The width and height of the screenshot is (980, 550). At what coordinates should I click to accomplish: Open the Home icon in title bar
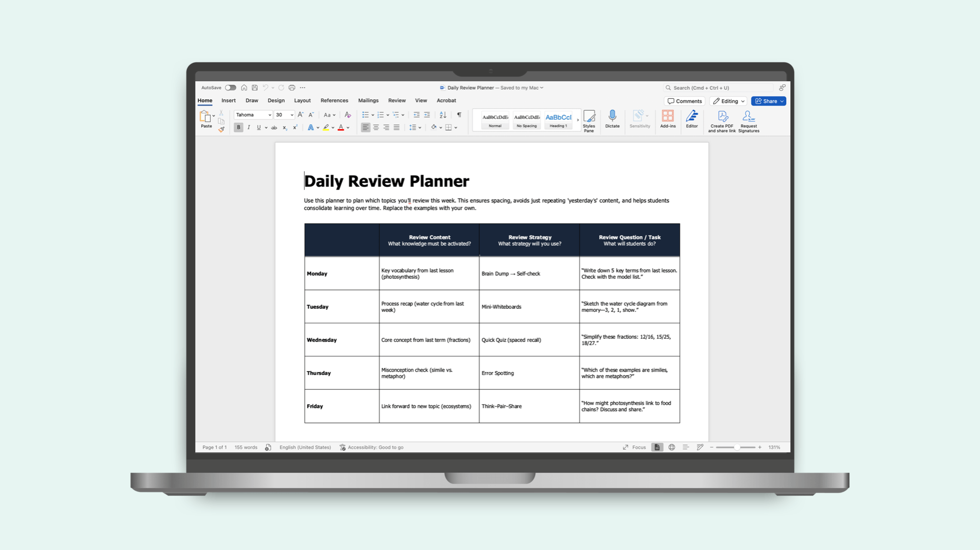244,88
